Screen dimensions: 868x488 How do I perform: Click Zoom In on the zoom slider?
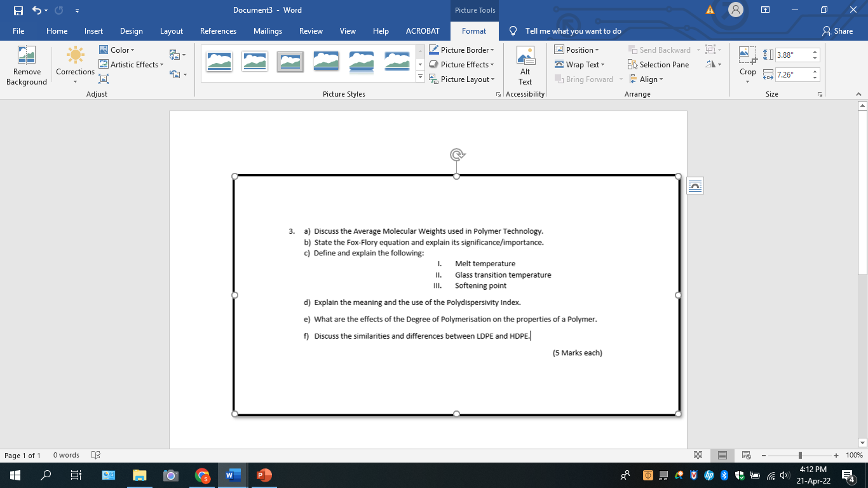835,455
